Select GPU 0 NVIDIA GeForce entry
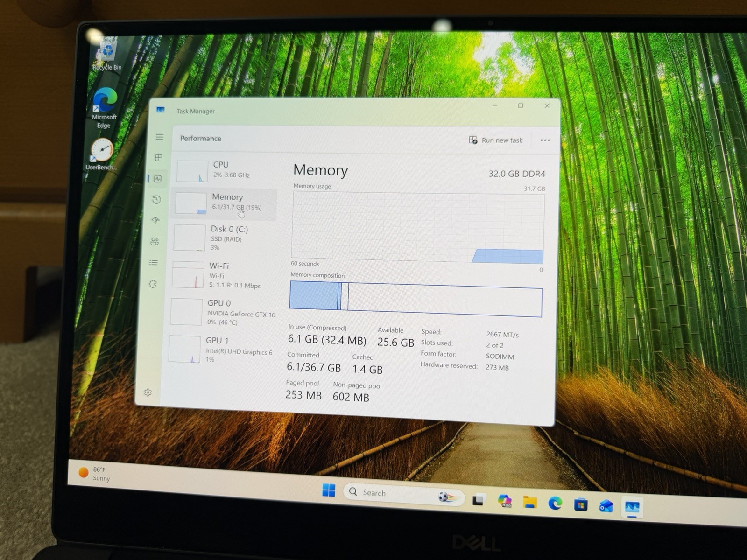747x560 pixels. 221,312
